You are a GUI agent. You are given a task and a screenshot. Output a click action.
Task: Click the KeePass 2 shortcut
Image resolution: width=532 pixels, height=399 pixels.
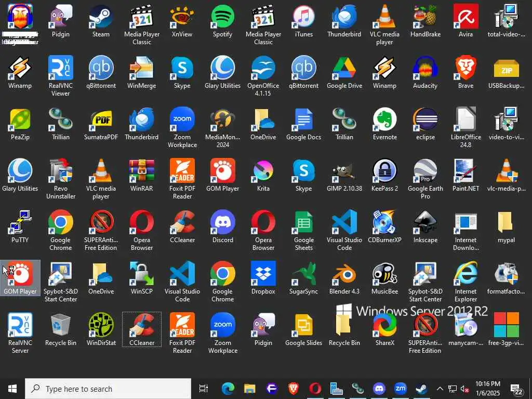tap(385, 176)
